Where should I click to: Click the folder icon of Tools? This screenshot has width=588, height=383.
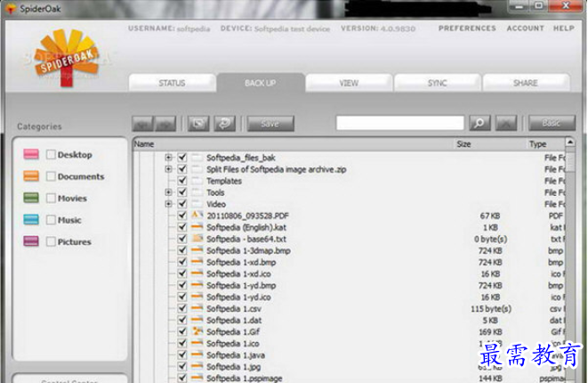(x=197, y=192)
